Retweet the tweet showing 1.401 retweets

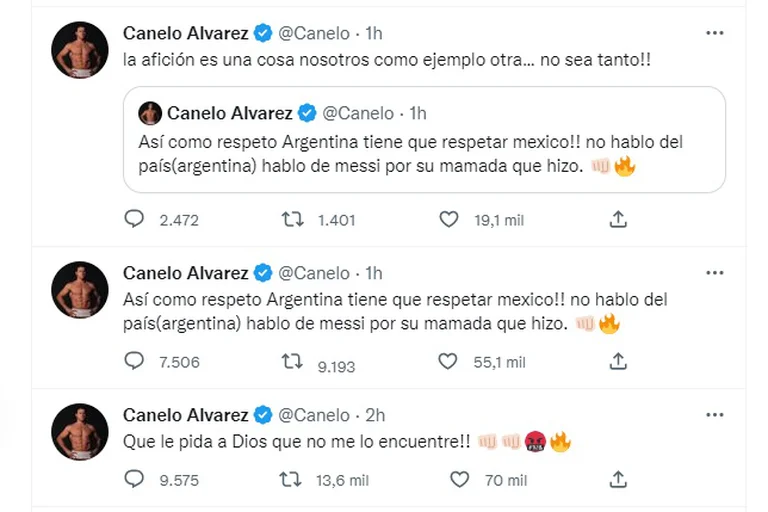292,219
